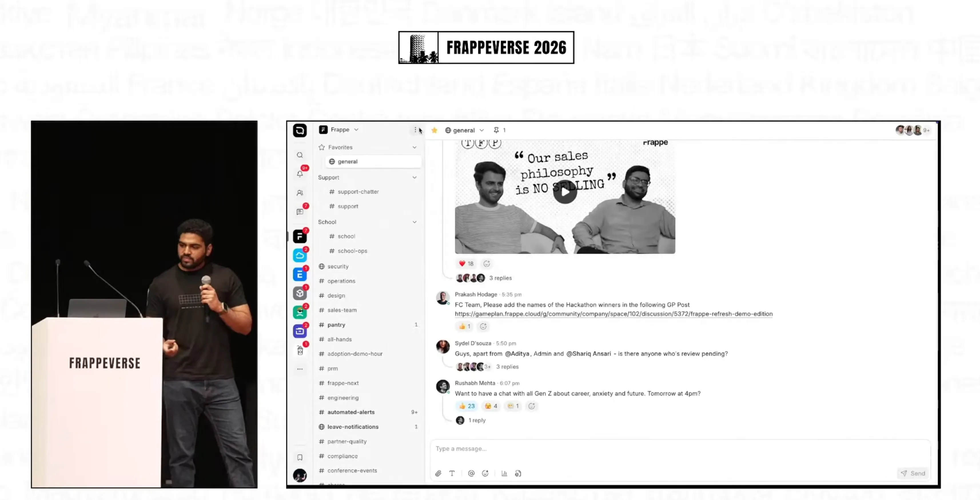This screenshot has width=980, height=500.
Task: Toggle the reaction with count 4
Action: click(491, 406)
